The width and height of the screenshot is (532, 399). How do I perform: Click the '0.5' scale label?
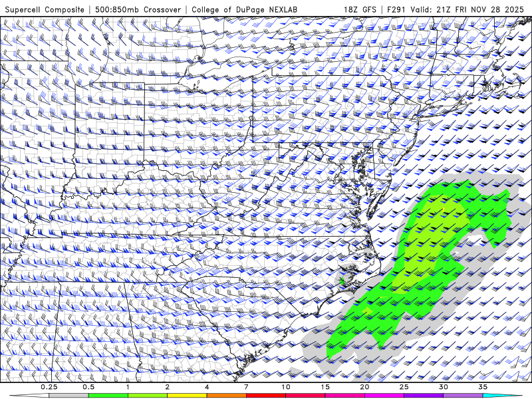pos(88,387)
